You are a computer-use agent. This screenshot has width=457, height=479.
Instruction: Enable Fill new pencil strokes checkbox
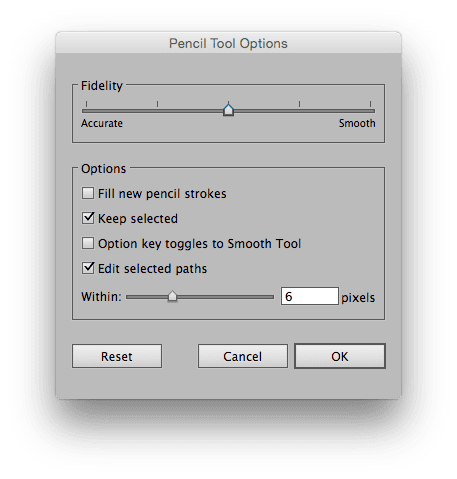tap(88, 193)
